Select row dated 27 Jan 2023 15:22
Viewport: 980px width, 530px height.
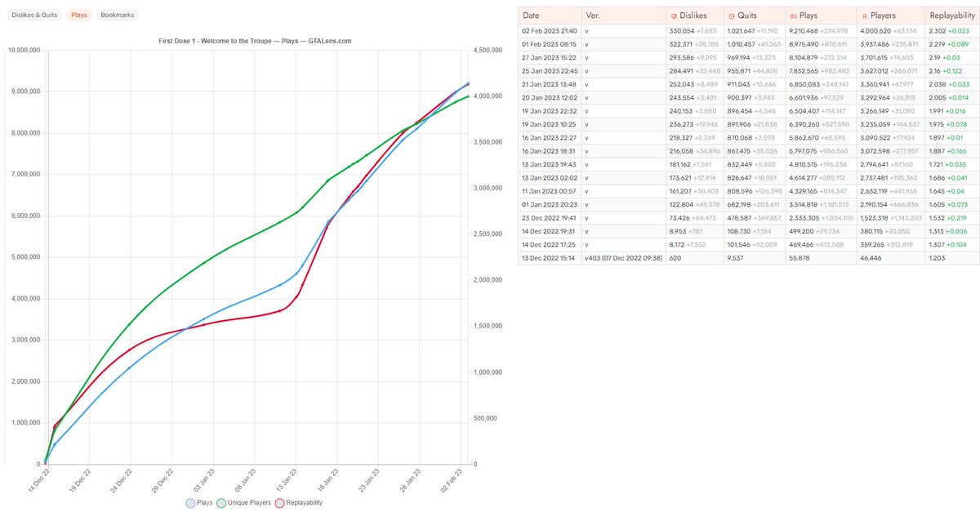click(748, 58)
